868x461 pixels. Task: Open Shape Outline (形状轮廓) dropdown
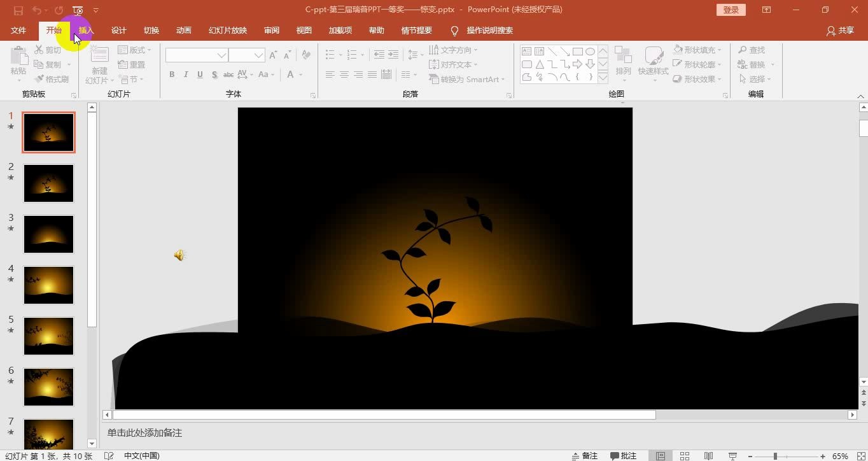[x=698, y=64]
